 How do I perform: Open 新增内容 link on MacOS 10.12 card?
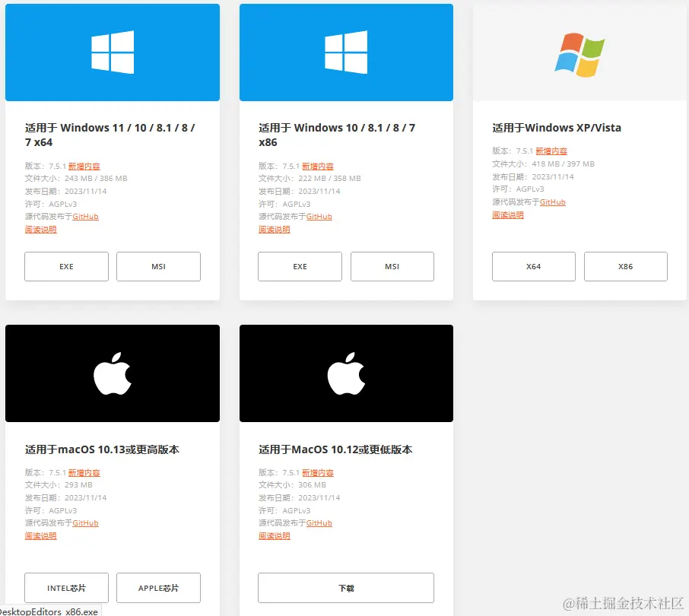point(318,473)
